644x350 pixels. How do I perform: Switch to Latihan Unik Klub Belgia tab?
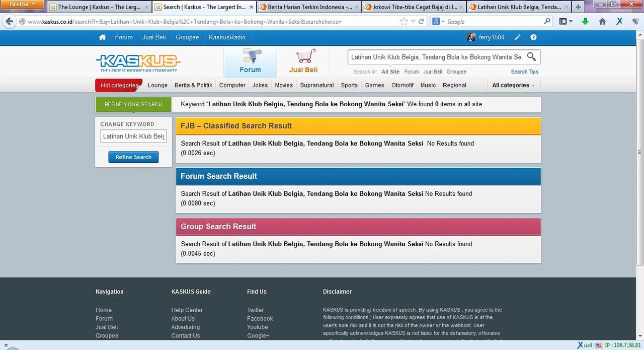519,7
